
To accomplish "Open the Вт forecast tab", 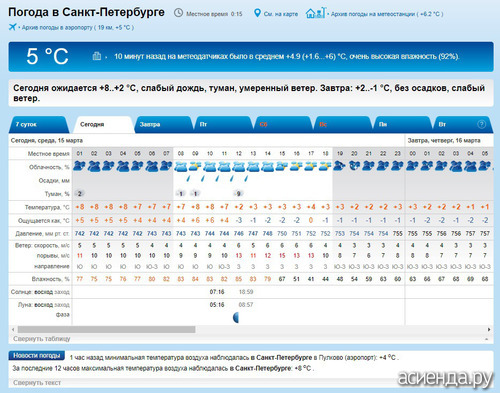I will pyautogui.click(x=462, y=124).
